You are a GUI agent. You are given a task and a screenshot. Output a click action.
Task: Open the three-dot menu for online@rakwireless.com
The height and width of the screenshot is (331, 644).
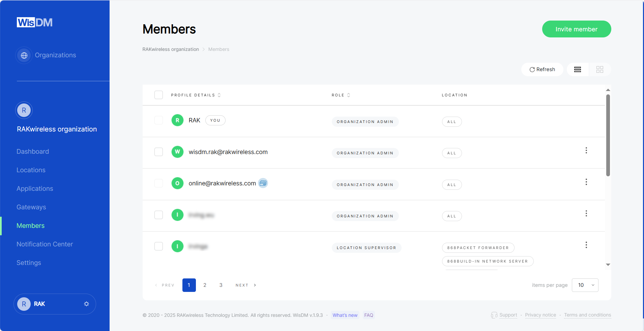[x=586, y=182]
